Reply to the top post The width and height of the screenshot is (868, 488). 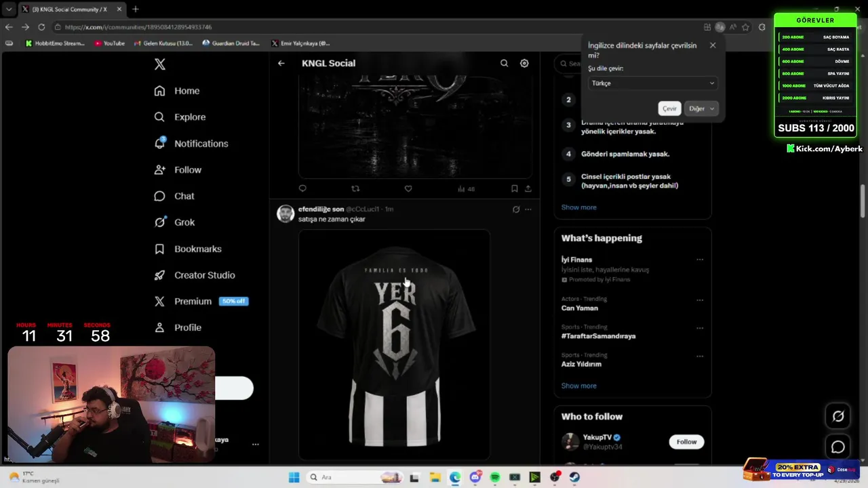(302, 188)
